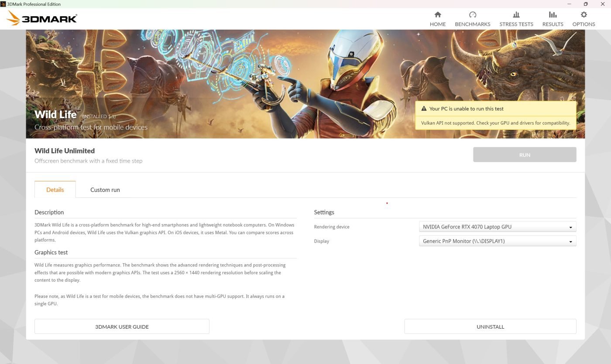Click the Display label in Settings
Image resolution: width=611 pixels, height=364 pixels.
click(322, 241)
